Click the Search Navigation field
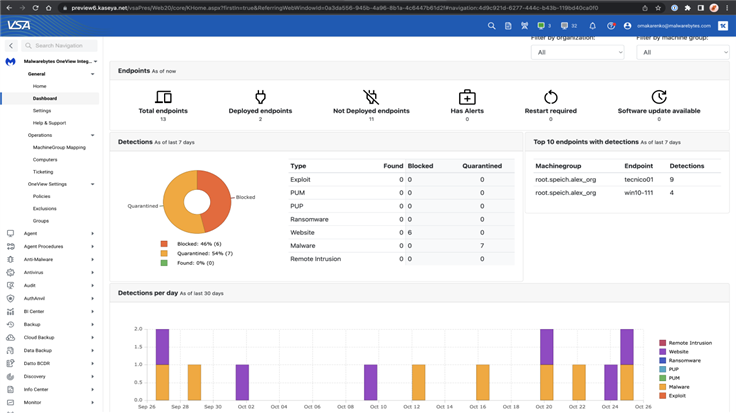736x413 pixels. [x=59, y=46]
